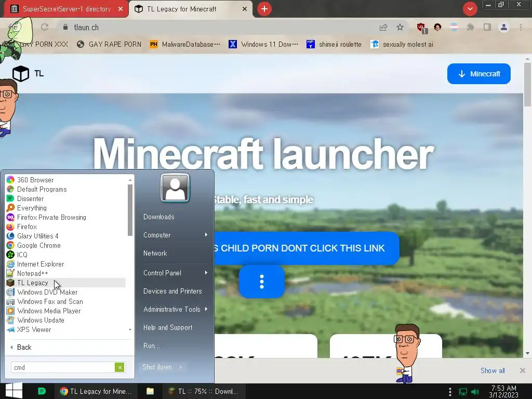Click the scroll-up arrow of program list
The height and width of the screenshot is (399, 532).
(130, 180)
